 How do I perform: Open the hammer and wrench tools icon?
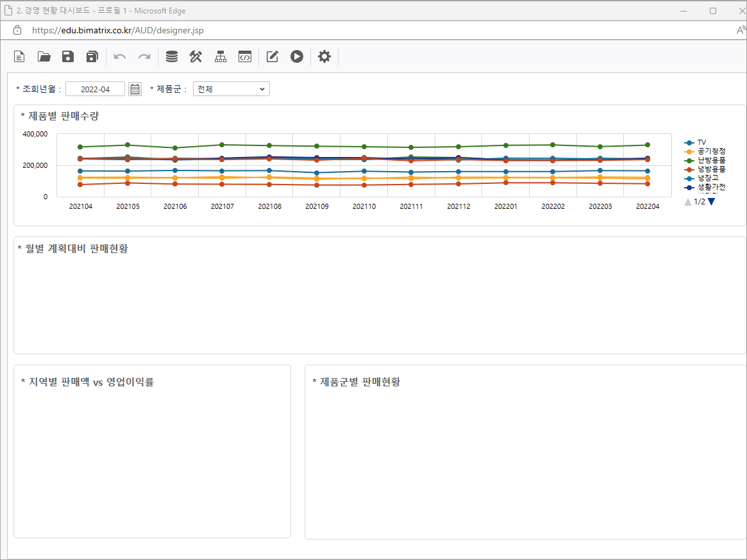coord(196,56)
